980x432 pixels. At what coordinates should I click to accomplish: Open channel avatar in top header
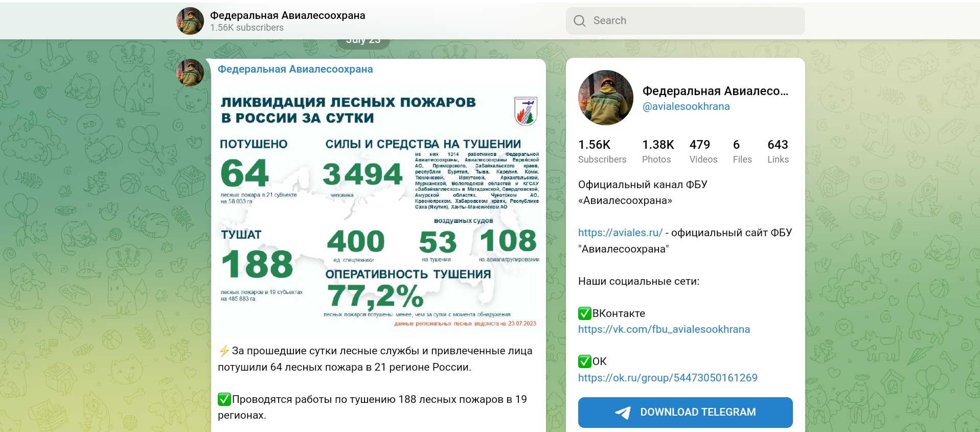[190, 21]
